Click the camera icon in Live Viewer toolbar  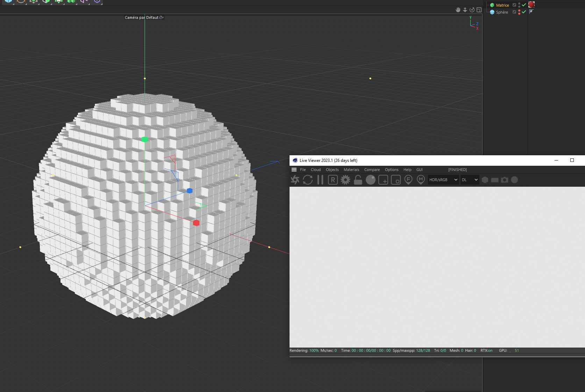point(505,180)
